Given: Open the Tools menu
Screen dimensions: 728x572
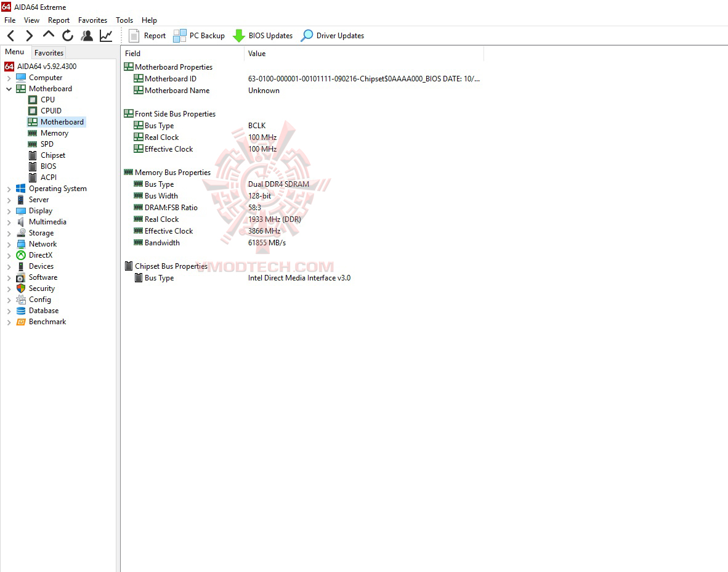Looking at the screenshot, I should click(x=124, y=20).
